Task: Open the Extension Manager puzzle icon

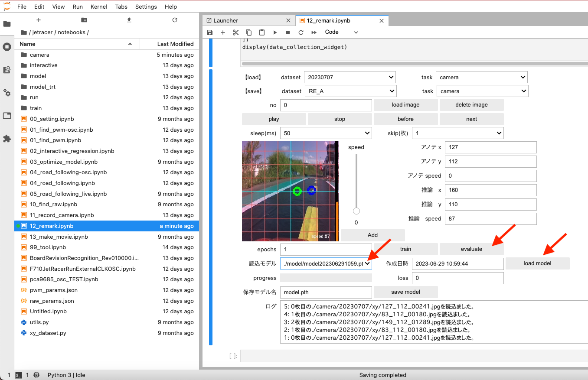Action: (x=7, y=139)
